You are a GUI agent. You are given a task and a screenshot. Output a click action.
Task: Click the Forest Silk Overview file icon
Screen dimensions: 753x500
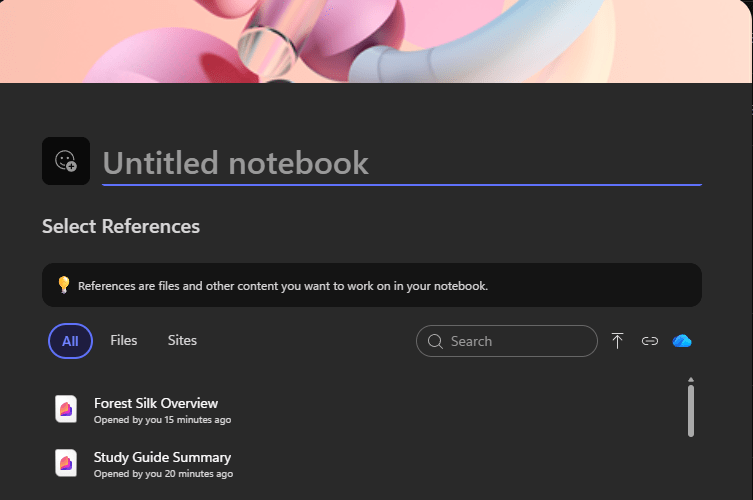pos(66,409)
